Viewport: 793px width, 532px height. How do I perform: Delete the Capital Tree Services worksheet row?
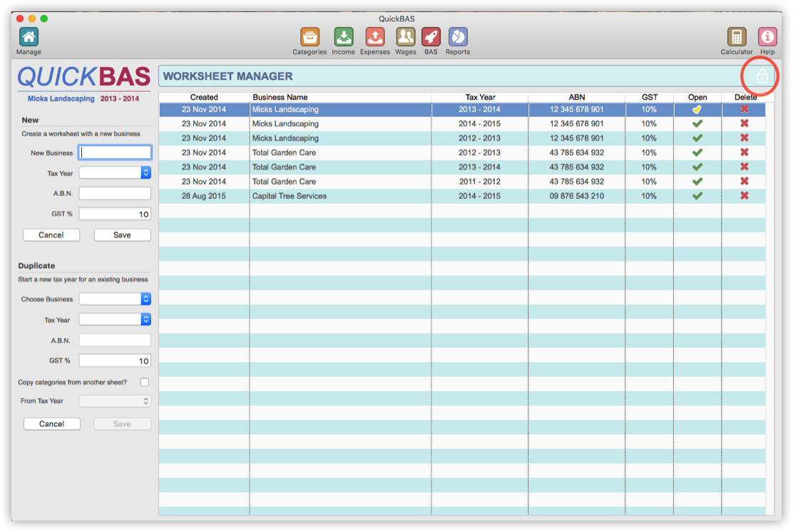(x=745, y=195)
